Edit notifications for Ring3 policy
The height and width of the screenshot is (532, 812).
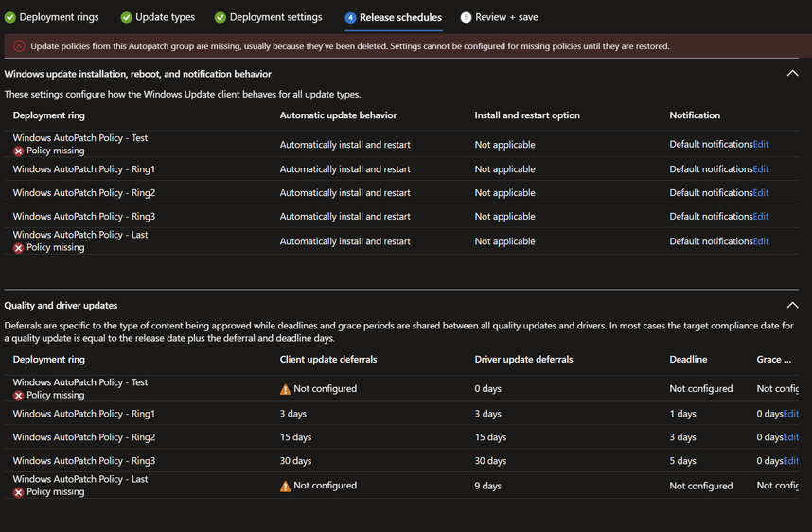(761, 217)
